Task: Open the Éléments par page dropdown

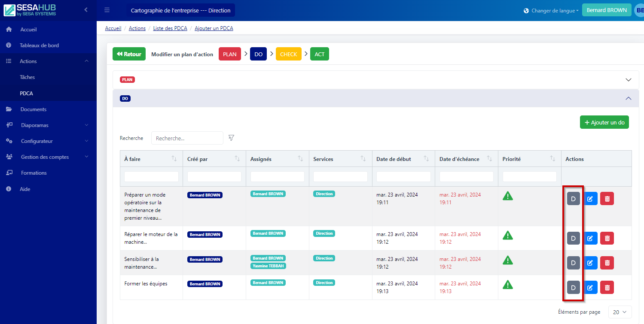Action: pyautogui.click(x=620, y=312)
